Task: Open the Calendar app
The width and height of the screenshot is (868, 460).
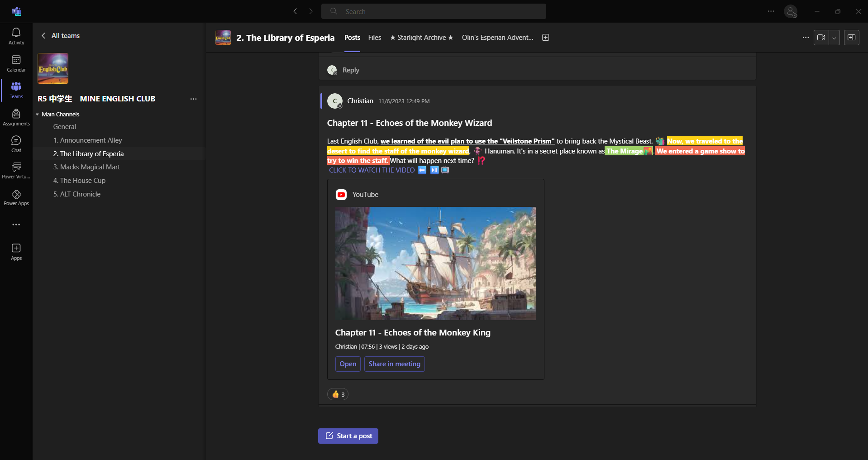Action: 16,63
